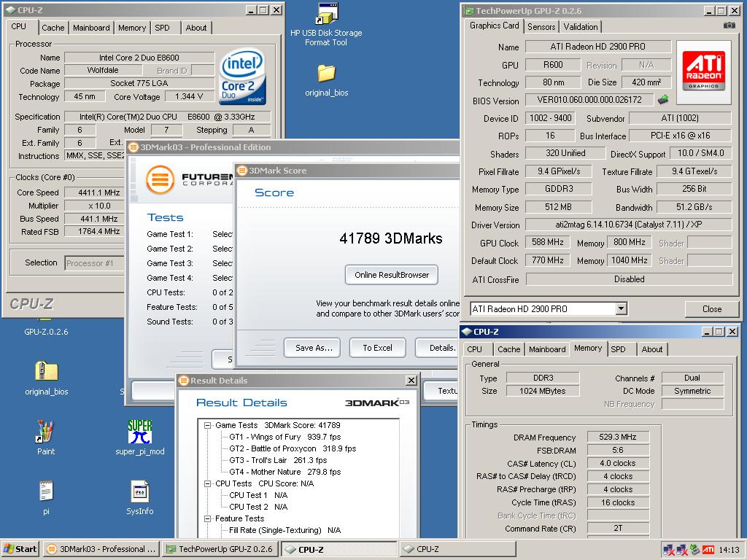Select Fill Rate (Single-Texturing) tree row
Image resolution: width=747 pixels, height=560 pixels.
point(285,530)
